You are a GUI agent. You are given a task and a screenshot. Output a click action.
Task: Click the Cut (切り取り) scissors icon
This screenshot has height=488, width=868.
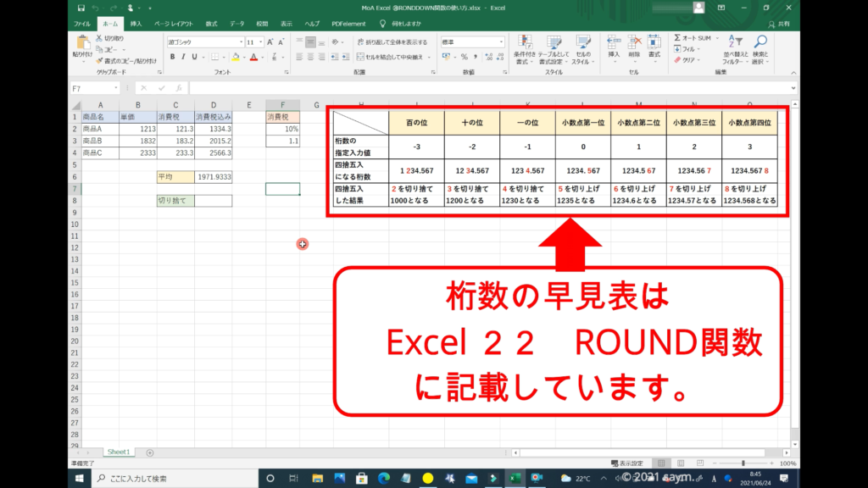click(x=98, y=38)
